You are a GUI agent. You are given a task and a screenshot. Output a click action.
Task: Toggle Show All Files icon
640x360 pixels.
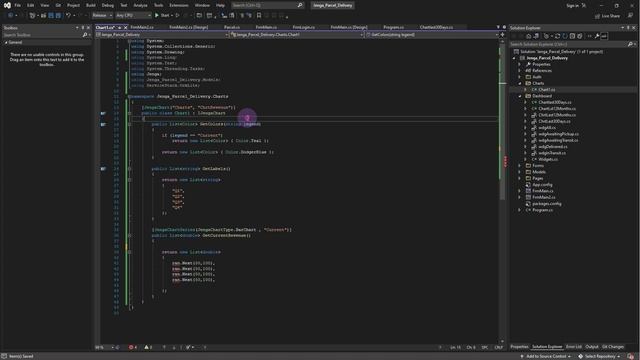[580, 36]
